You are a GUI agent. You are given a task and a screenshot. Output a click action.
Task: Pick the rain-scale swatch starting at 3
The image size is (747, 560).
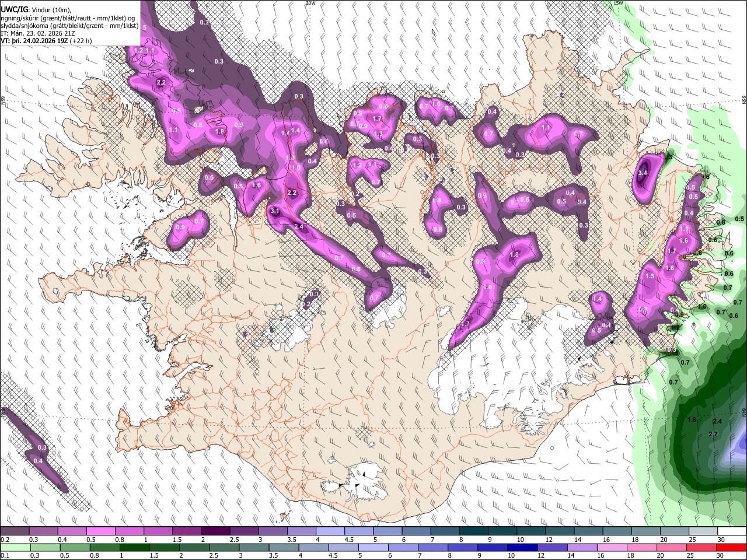pyautogui.click(x=254, y=548)
